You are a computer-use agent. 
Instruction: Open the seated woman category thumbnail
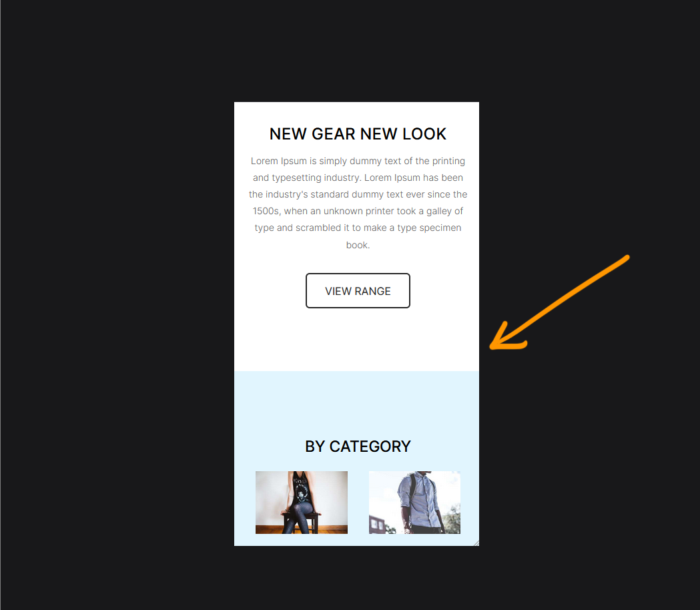pos(302,503)
